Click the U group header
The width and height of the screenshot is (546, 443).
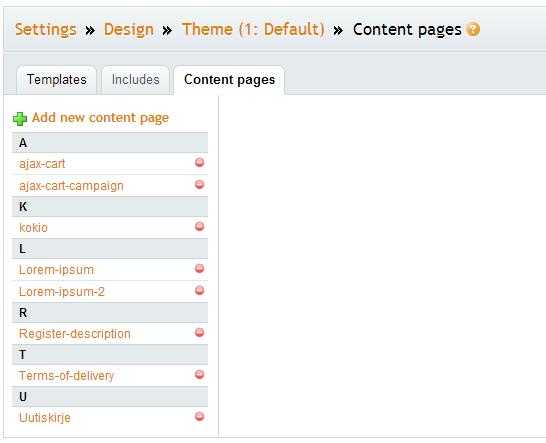[110, 397]
